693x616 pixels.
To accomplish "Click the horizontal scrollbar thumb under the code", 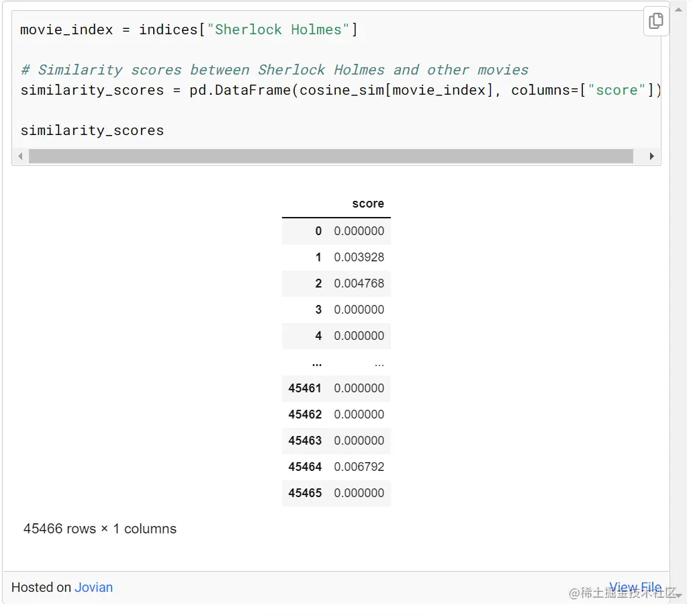I will pyautogui.click(x=330, y=156).
